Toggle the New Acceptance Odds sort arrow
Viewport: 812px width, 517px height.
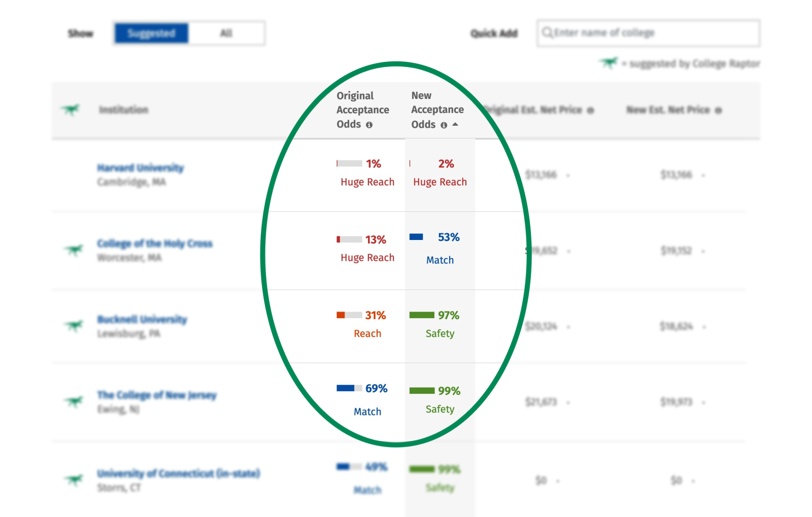pos(455,124)
